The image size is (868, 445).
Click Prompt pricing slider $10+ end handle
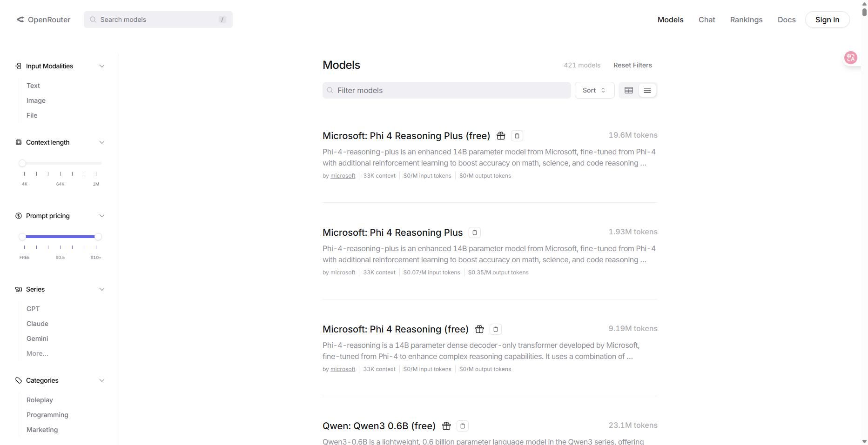click(98, 237)
